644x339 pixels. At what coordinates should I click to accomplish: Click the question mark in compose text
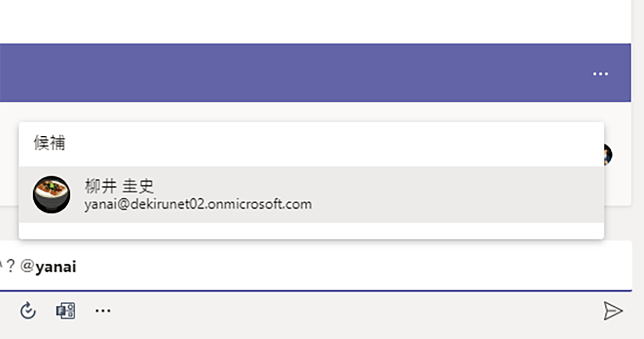pos(10,266)
